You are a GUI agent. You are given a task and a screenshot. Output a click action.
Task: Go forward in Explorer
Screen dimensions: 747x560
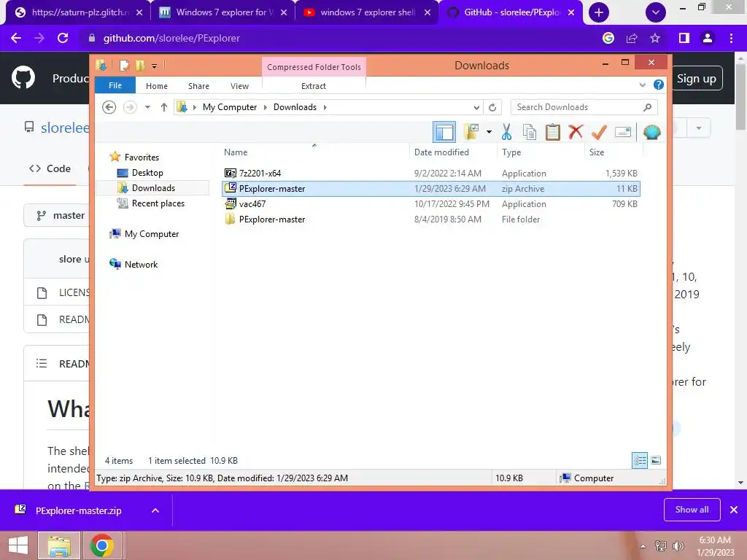coord(130,107)
